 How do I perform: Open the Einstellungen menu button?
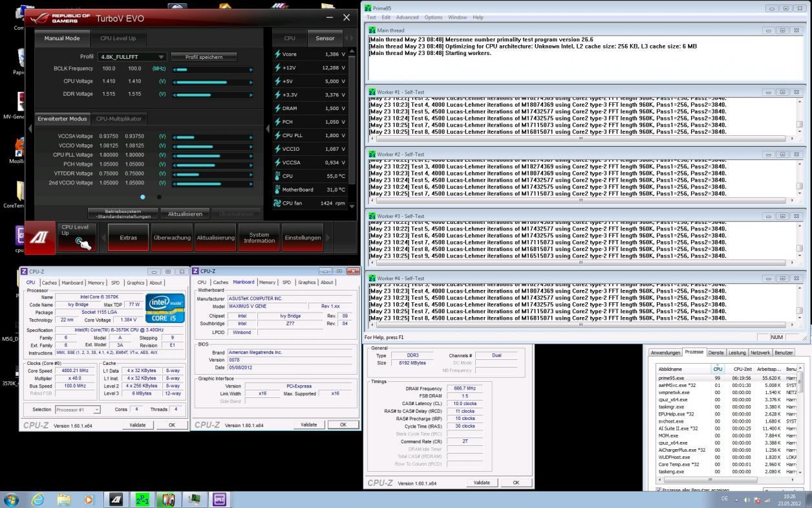point(303,237)
